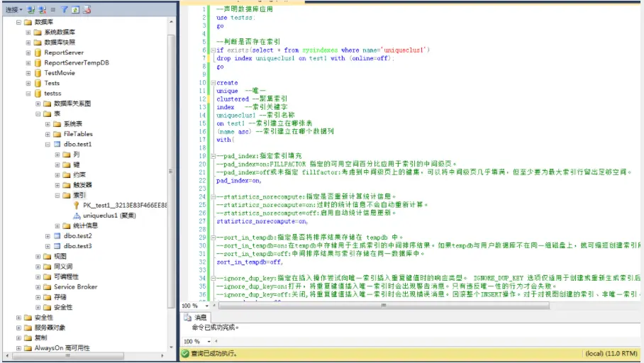Collapse the code block at line 6

(213, 50)
